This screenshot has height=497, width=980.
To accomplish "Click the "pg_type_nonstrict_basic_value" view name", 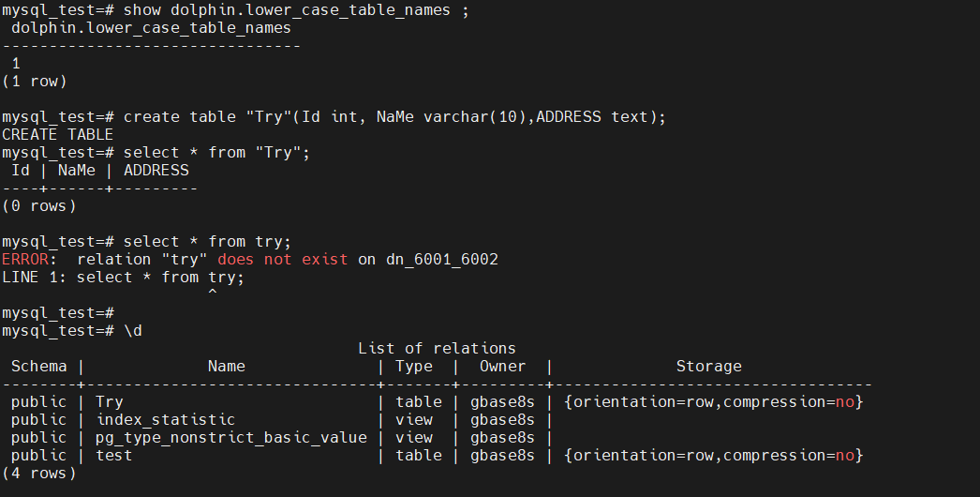I will pos(231,438).
